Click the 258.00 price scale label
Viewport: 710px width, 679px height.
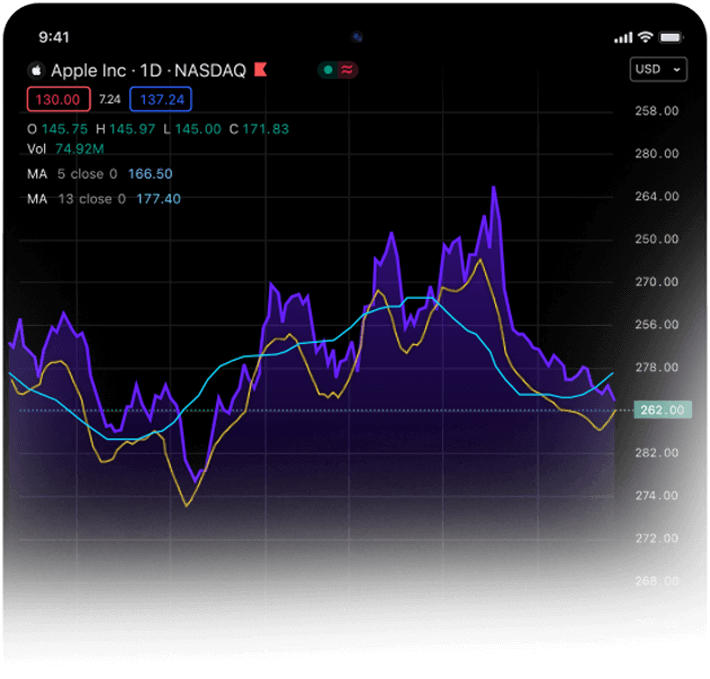(657, 111)
